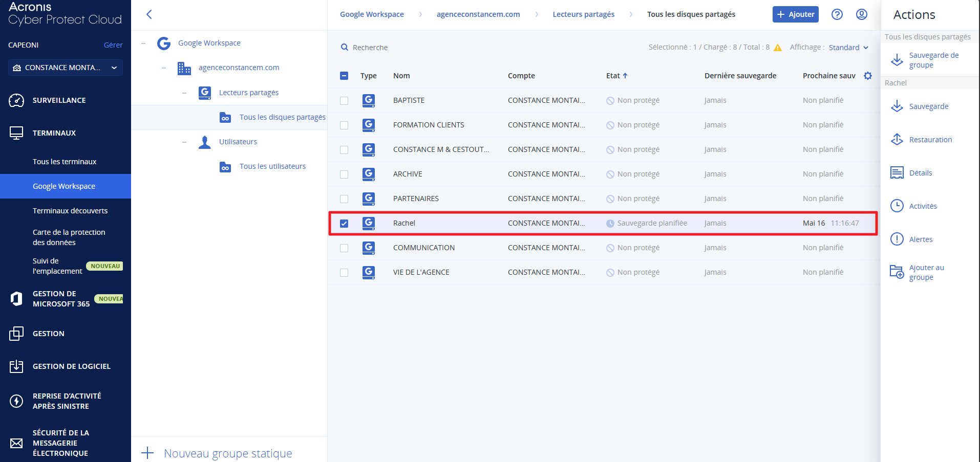980x462 pixels.
Task: Uncheck the Rachel row checkbox
Action: pos(344,224)
